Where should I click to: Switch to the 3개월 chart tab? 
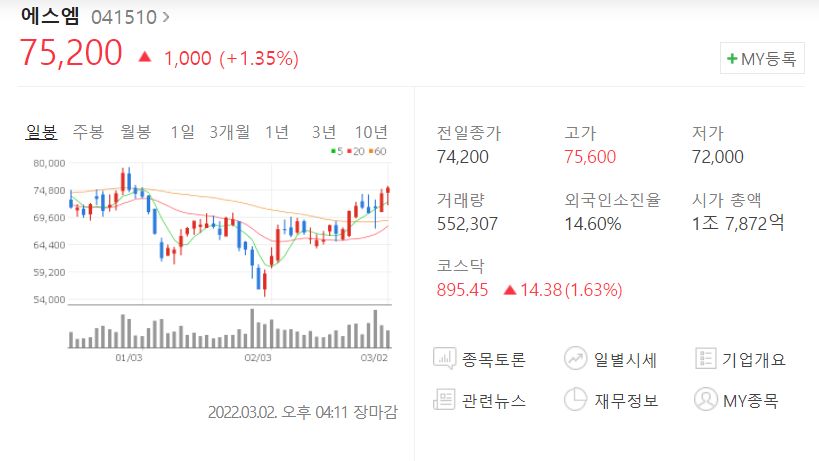(x=229, y=132)
